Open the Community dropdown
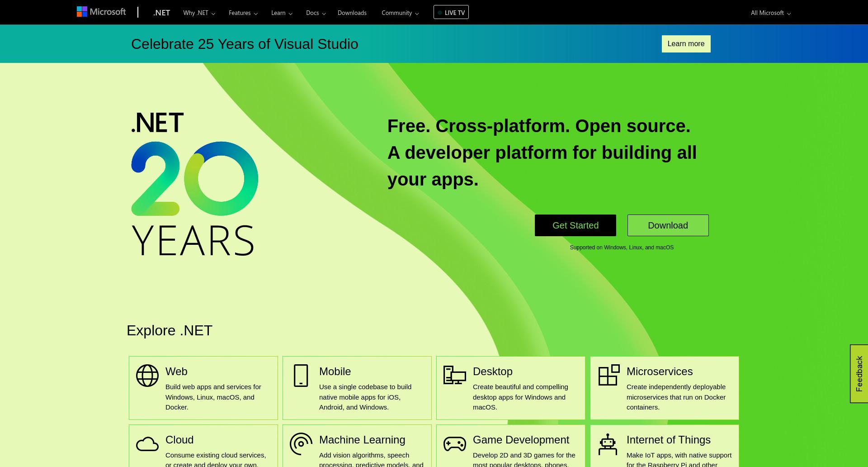The image size is (868, 467). [x=400, y=13]
